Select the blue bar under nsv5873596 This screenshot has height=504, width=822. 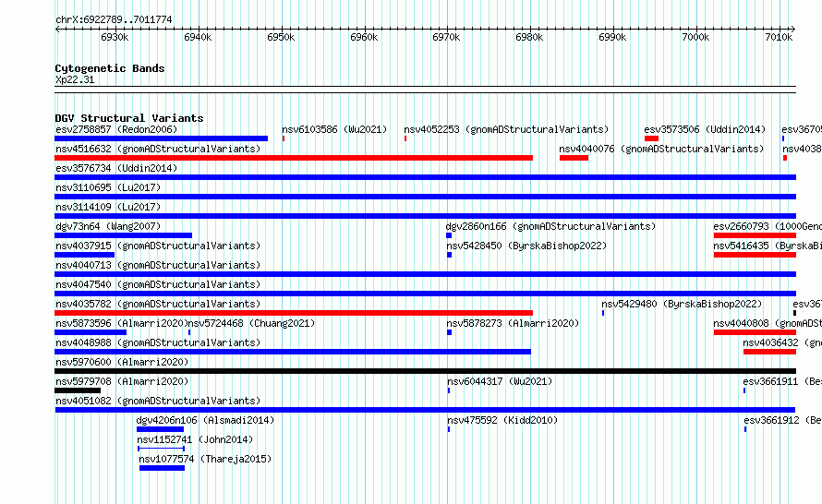[x=91, y=332]
